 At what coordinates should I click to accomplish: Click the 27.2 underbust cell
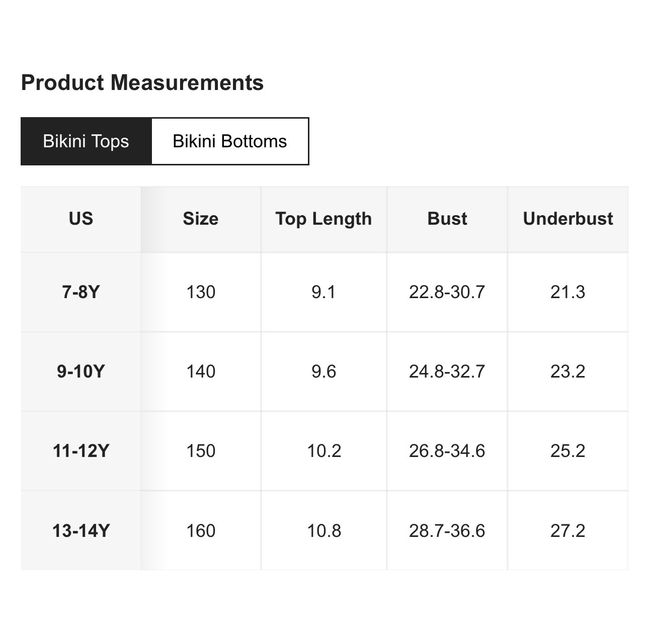click(x=568, y=531)
